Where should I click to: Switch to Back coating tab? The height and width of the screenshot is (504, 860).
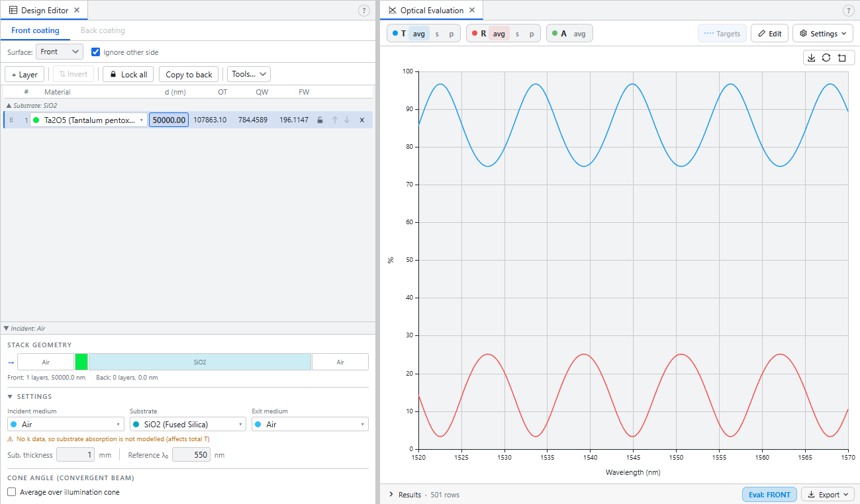[x=103, y=30]
